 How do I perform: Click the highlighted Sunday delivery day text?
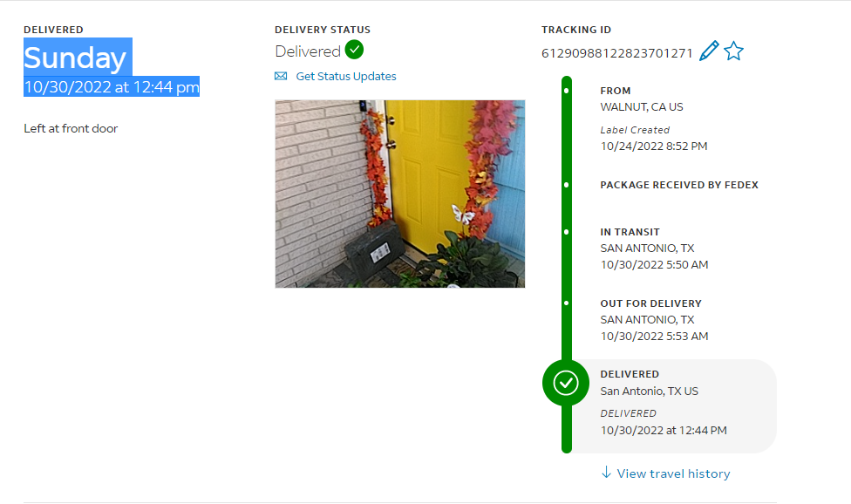tap(75, 58)
